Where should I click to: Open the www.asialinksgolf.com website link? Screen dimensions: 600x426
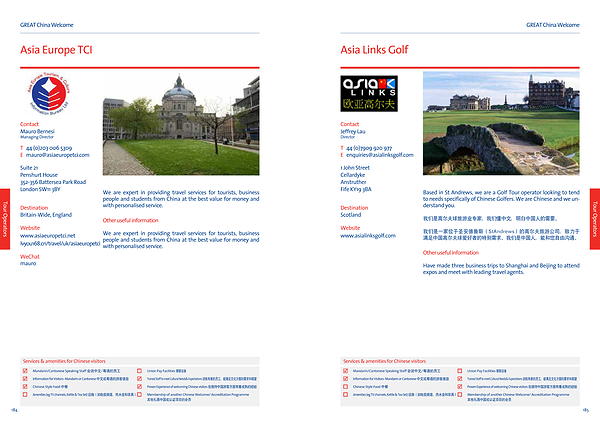[368, 236]
